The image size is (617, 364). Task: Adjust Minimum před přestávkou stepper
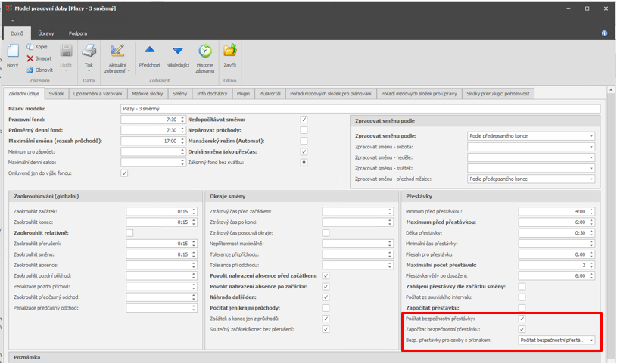[x=591, y=212]
